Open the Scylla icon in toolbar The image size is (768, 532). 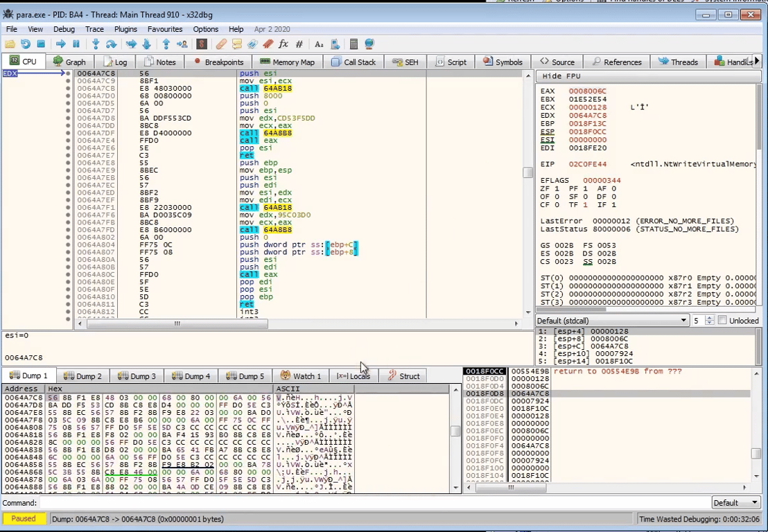tap(202, 44)
